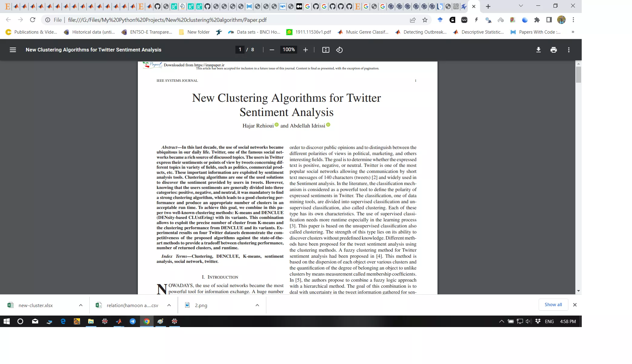Open Chrome's three-dot menu

pos(573,20)
